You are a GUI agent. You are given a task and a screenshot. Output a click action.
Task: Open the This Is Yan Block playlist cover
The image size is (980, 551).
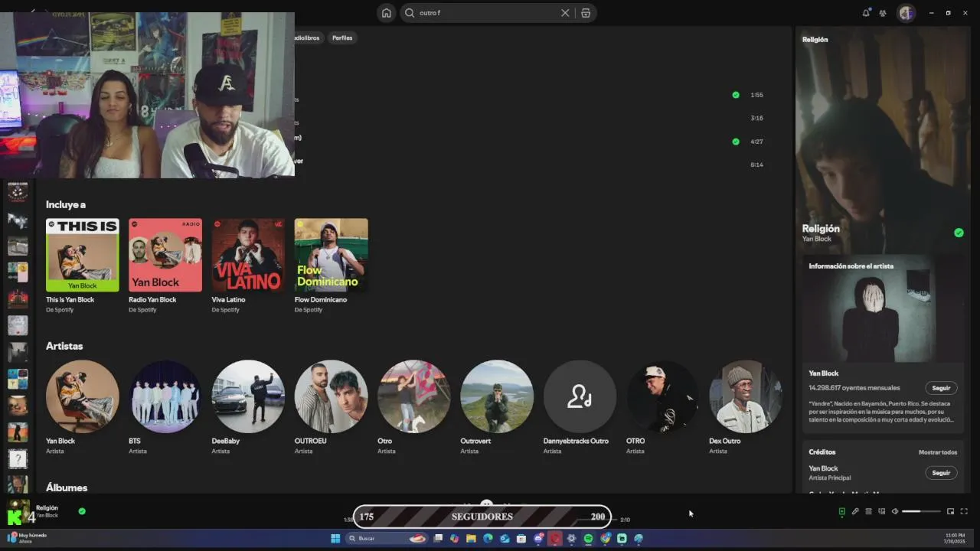pos(83,255)
